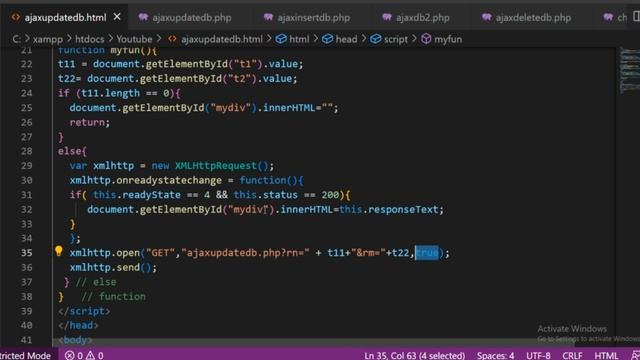Change encoding via UTF-8 status item
The height and width of the screenshot is (360, 640).
point(538,355)
